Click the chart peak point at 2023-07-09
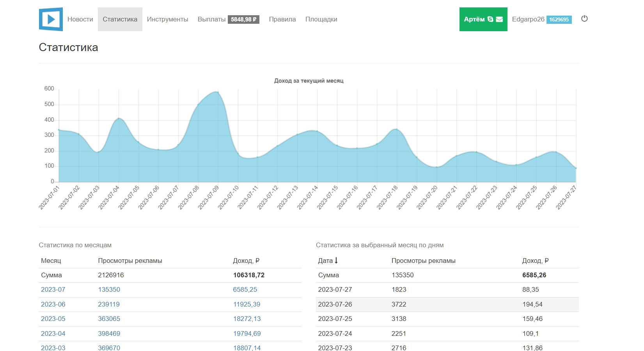The height and width of the screenshot is (351, 644). click(218, 92)
